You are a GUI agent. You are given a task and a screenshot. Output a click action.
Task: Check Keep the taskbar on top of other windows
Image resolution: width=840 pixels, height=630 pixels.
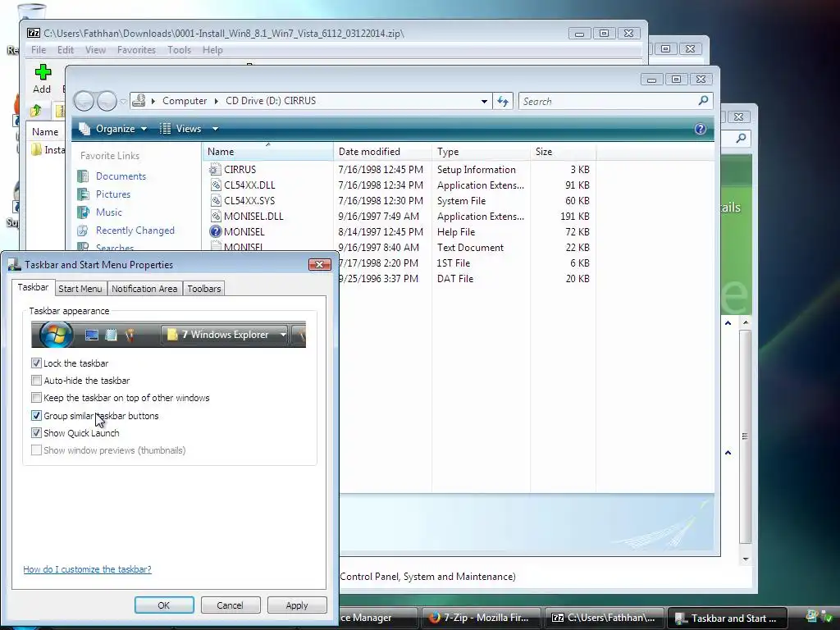(36, 398)
